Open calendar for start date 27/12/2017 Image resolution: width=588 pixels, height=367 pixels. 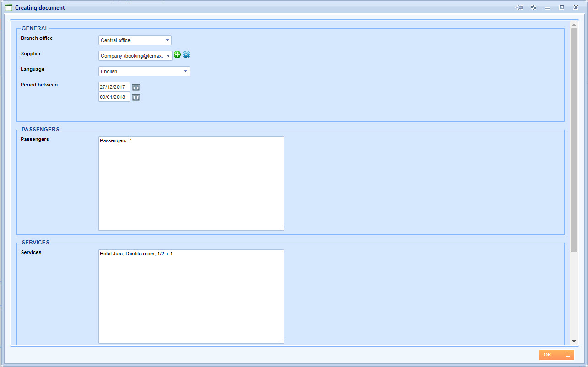click(136, 87)
